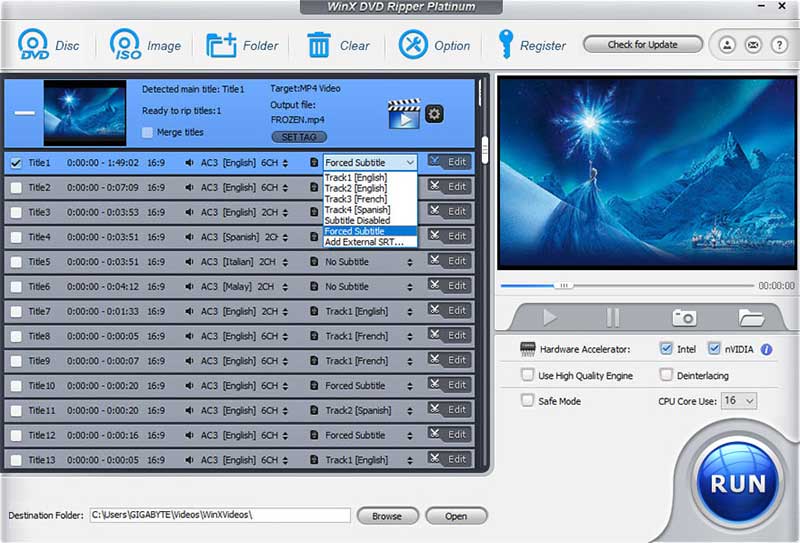Screen dimensions: 800x543
Task: Click the Register key icon
Action: point(507,45)
